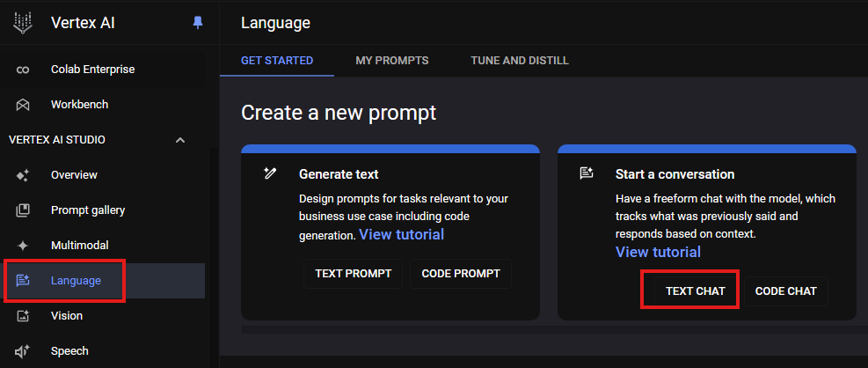
Task: Open the Overview page
Action: [x=102, y=175]
